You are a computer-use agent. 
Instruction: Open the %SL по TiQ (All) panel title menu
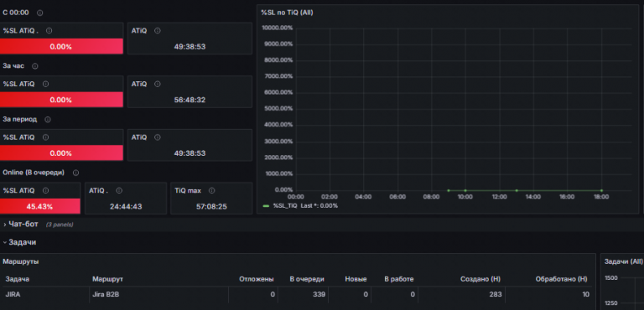click(287, 13)
